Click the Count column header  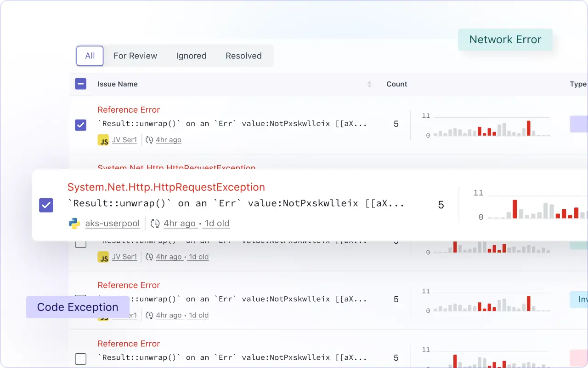pyautogui.click(x=397, y=84)
